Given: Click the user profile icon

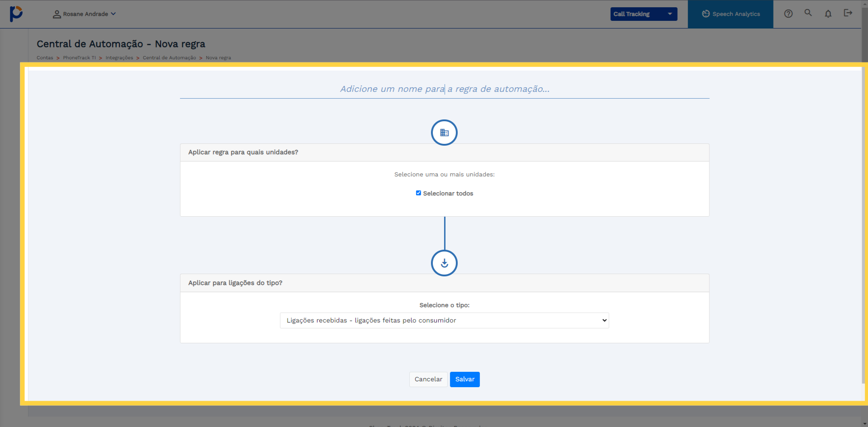Looking at the screenshot, I should pos(57,14).
